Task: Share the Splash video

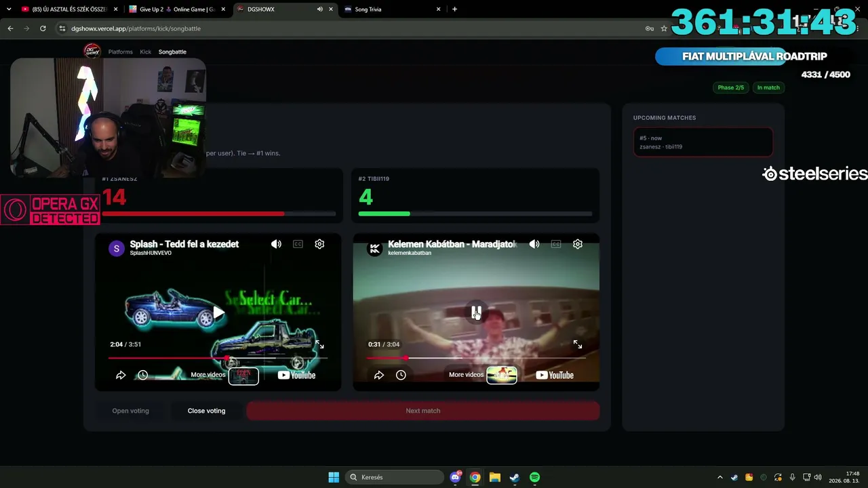Action: coord(121,375)
